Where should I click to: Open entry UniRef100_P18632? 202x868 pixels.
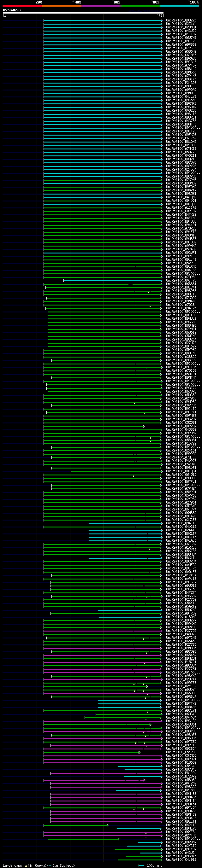181,762
